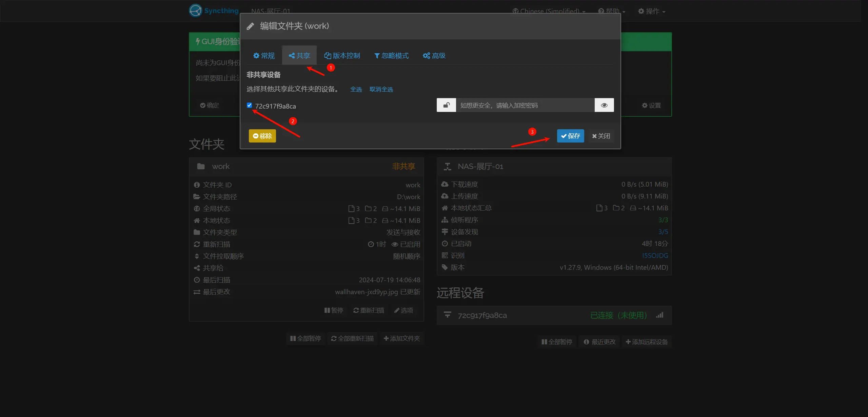Click the 保存 button
Image resolution: width=868 pixels, height=417 pixels.
pyautogui.click(x=570, y=136)
